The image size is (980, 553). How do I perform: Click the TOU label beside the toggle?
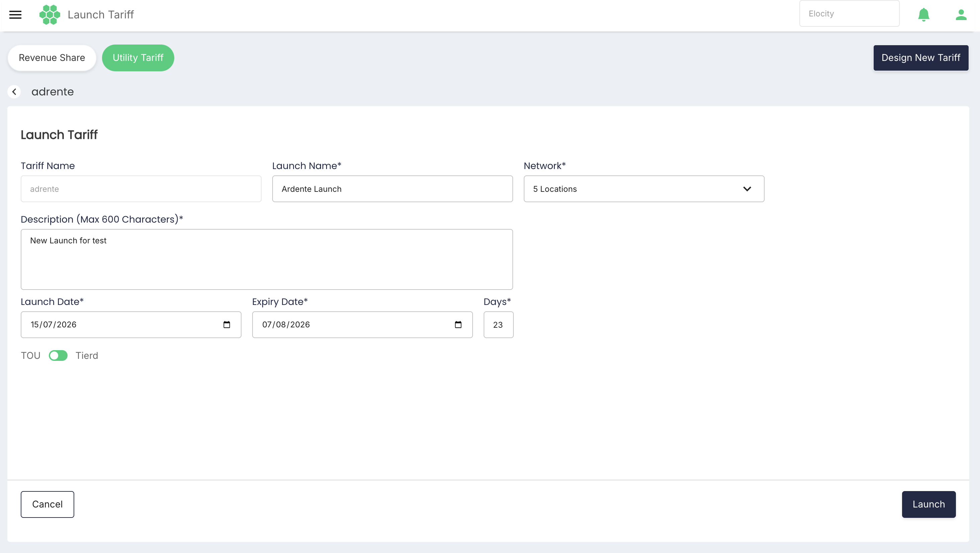point(30,356)
